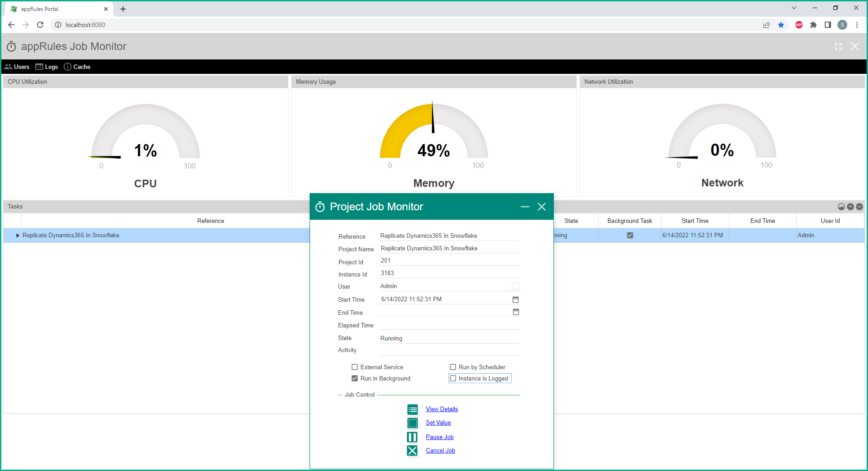Open the Users menu
Screen dimensions: 868x471
click(17, 67)
